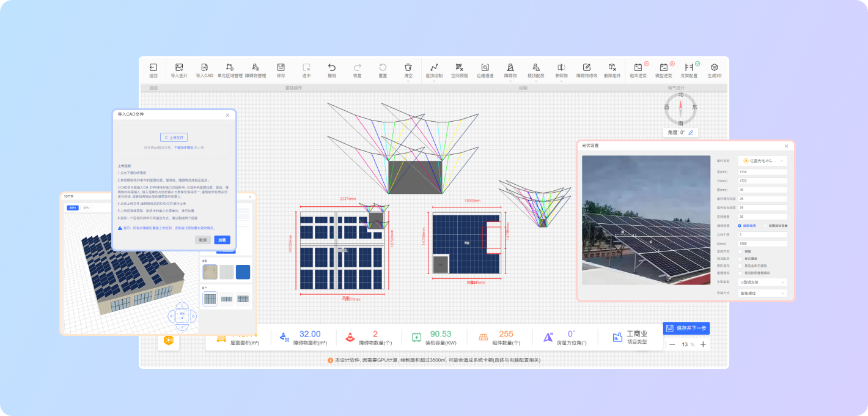Choose the blue wall swatch
This screenshot has width=868, height=416.
pyautogui.click(x=243, y=272)
